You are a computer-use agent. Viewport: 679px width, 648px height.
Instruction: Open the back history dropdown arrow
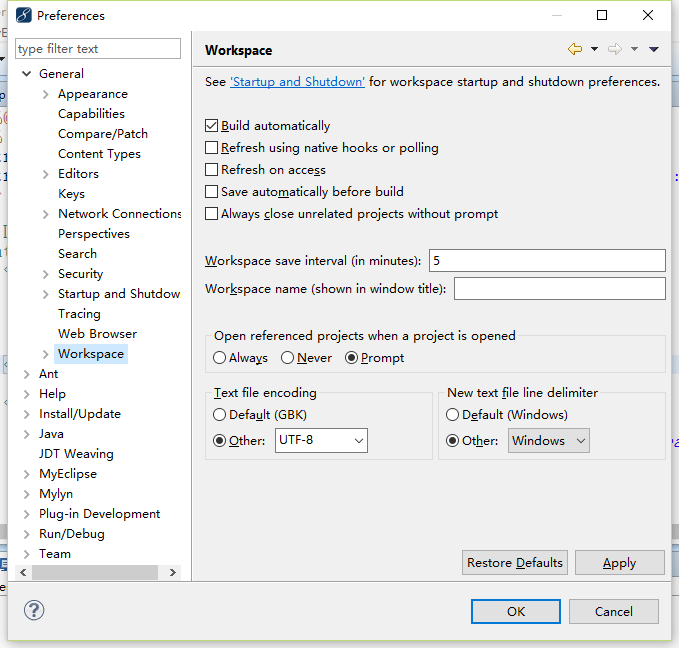point(595,49)
